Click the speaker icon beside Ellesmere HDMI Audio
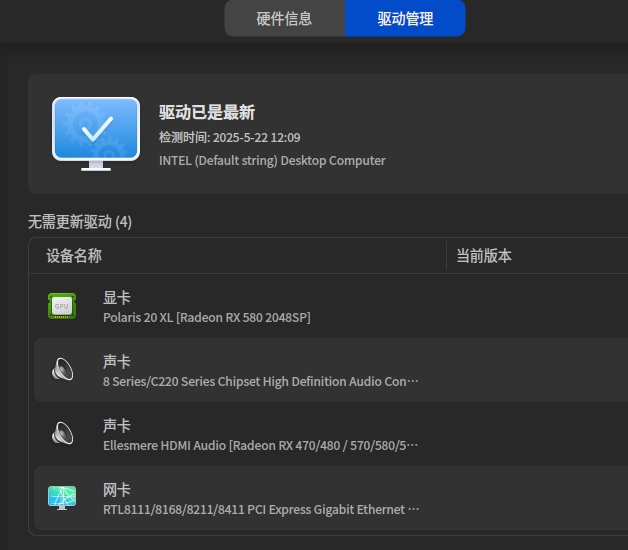 coord(62,433)
